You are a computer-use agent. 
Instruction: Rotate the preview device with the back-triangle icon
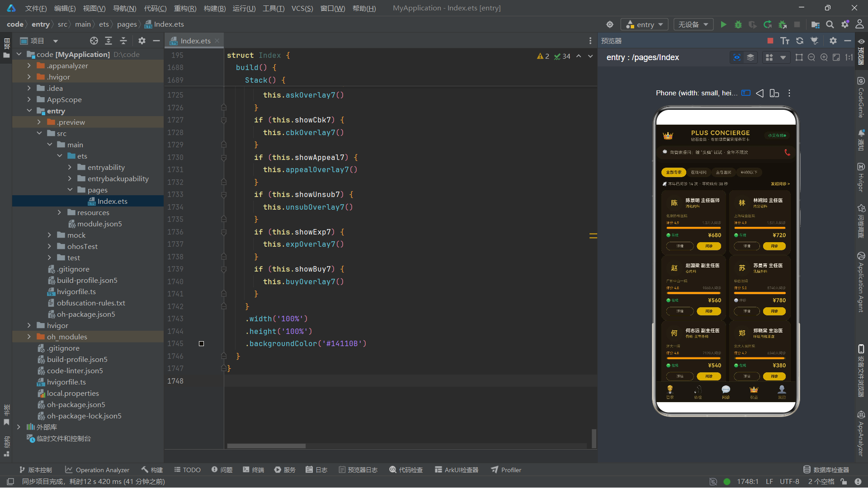pyautogui.click(x=760, y=93)
